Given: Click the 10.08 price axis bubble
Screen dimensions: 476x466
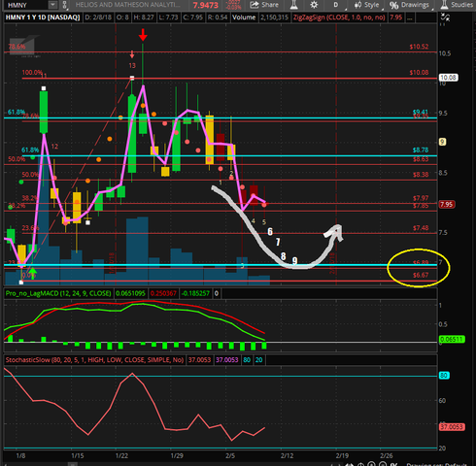Looking at the screenshot, I should (x=448, y=78).
